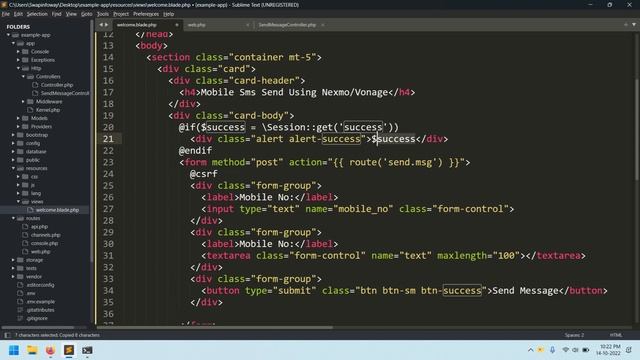Open the Goto menu
Image resolution: width=640 pixels, height=360 pixels.
[87, 14]
